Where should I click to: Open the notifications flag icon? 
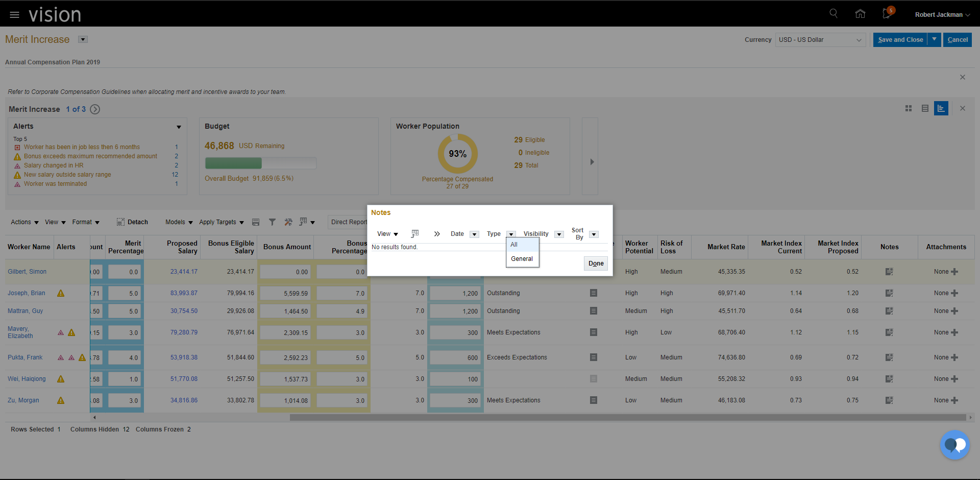pos(887,14)
